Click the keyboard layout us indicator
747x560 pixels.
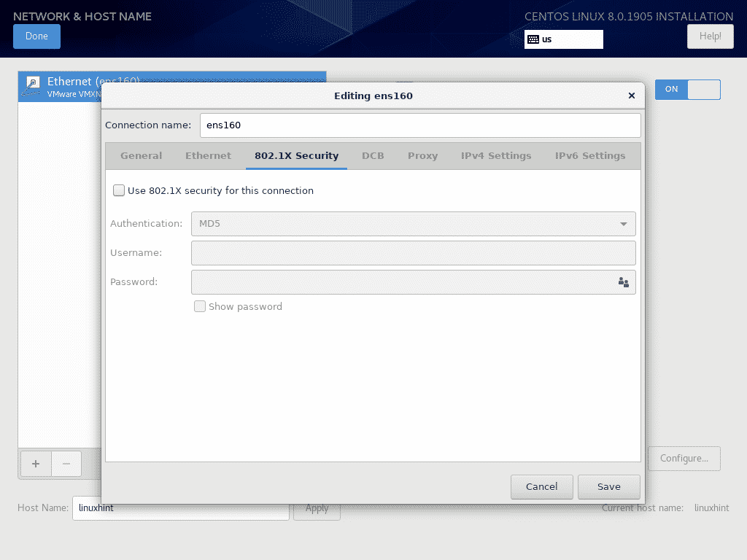pyautogui.click(x=563, y=39)
